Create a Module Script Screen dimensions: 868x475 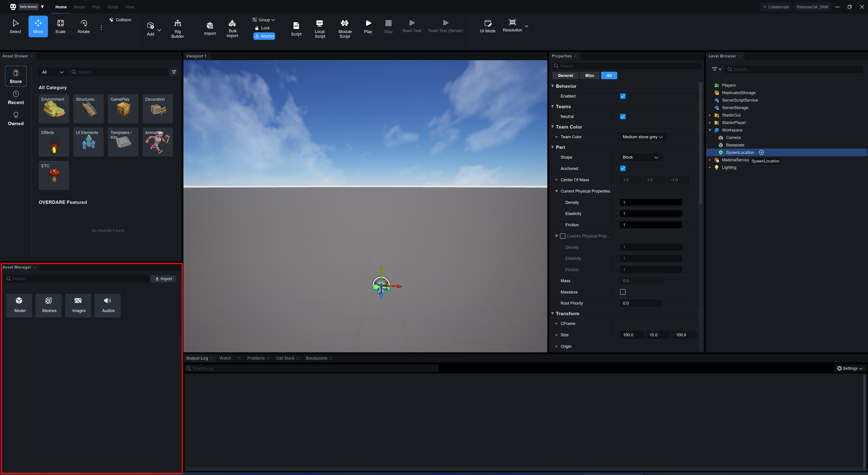tap(345, 28)
